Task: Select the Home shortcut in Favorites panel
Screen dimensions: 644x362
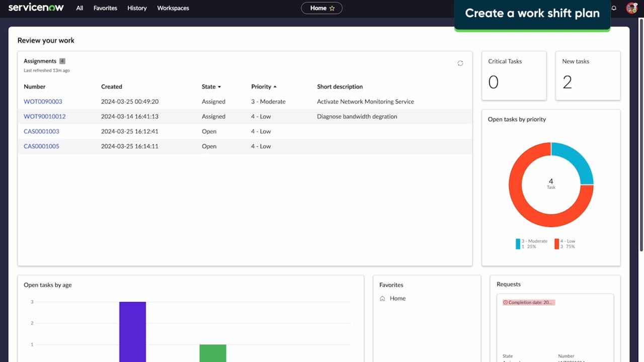Action: [397, 298]
